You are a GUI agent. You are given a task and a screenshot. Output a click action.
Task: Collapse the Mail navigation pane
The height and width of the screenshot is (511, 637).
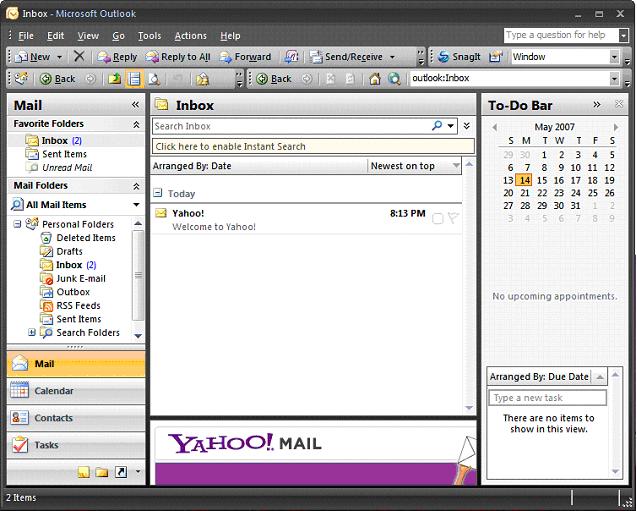coord(135,105)
